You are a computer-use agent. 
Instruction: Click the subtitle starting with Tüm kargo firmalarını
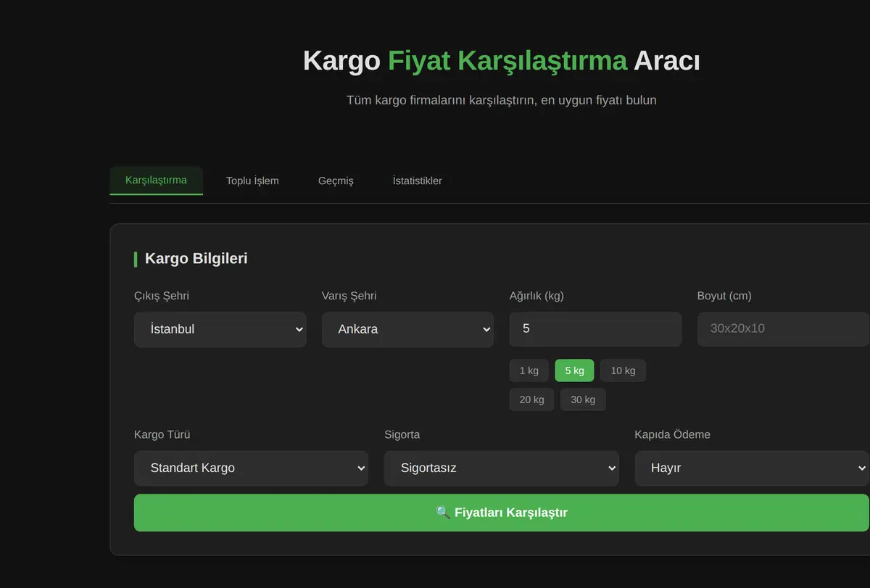(502, 100)
